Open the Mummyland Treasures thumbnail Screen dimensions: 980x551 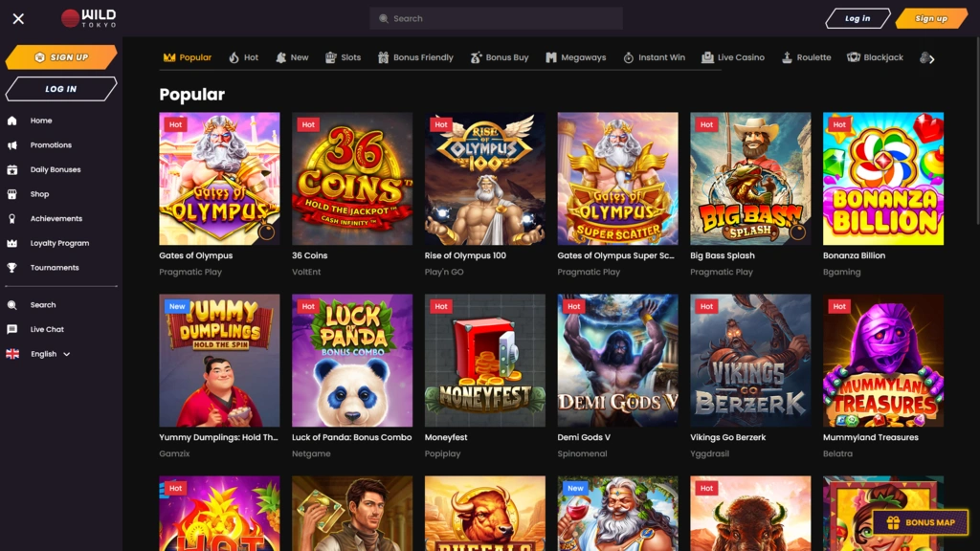[883, 361]
